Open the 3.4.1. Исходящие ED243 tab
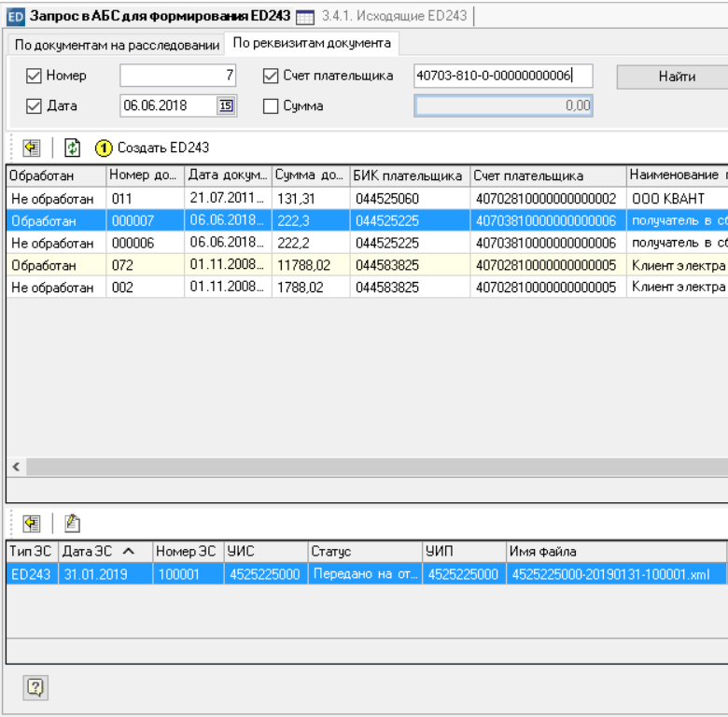The width and height of the screenshot is (728, 717). 393,17
